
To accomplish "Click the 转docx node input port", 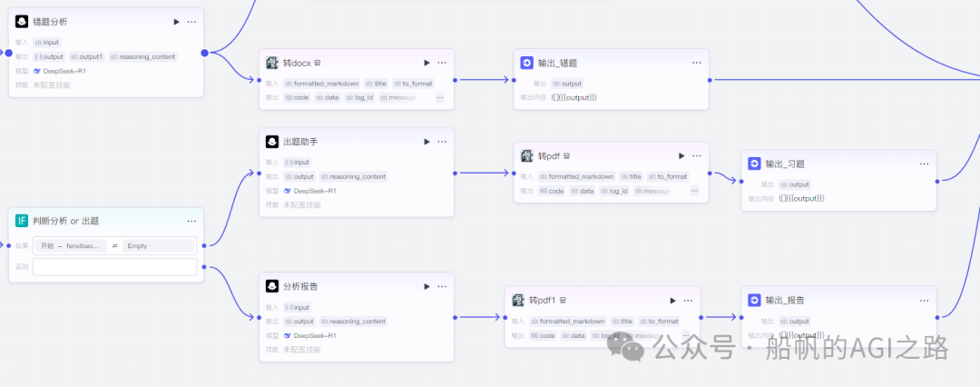I will point(260,80).
